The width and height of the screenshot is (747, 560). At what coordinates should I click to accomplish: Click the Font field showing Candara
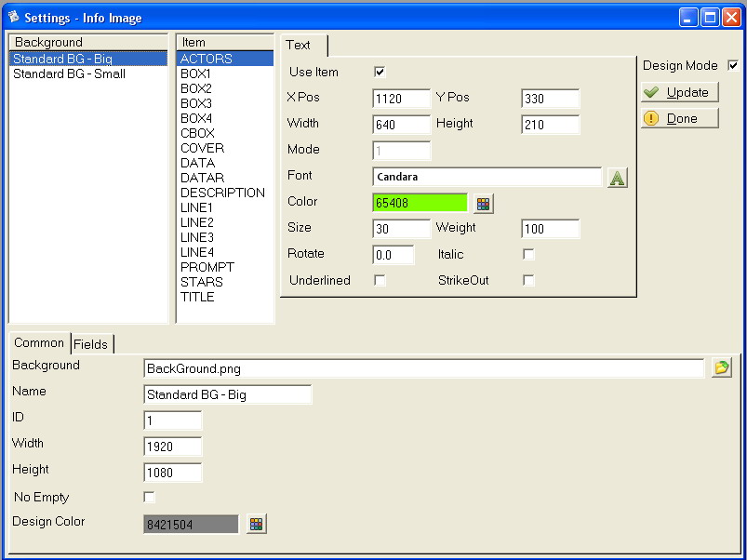tap(487, 177)
